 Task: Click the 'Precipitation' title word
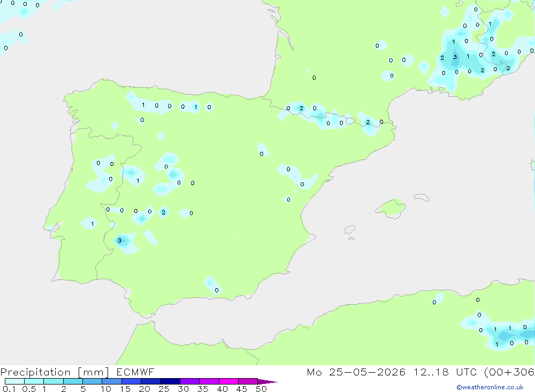pyautogui.click(x=35, y=372)
